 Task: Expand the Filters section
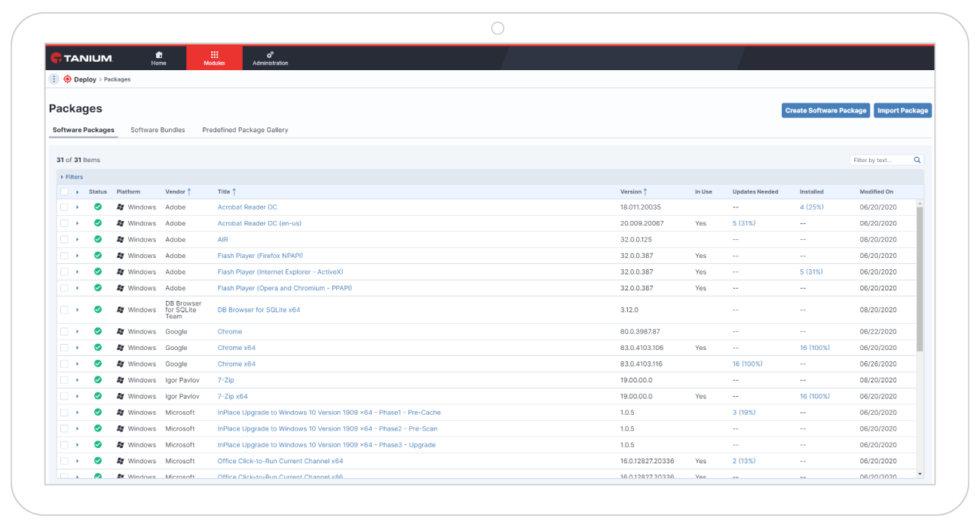pyautogui.click(x=72, y=177)
